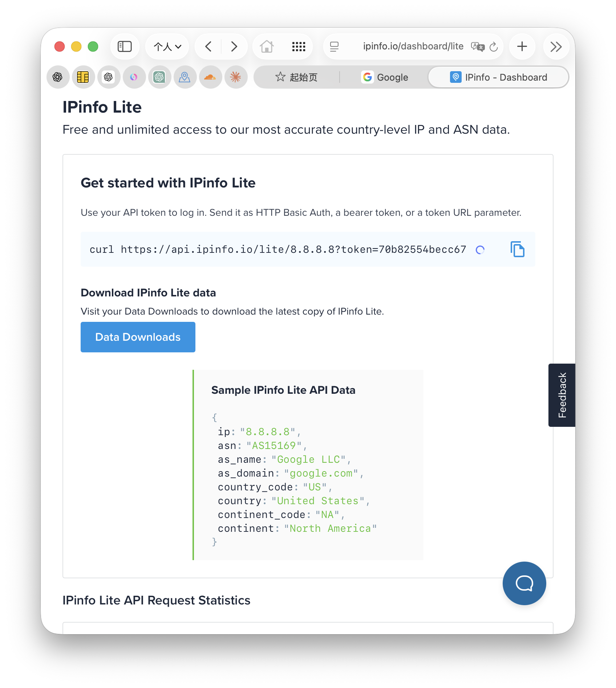Copy the curl command with copy icon
Screen dimensions: 616x688
coord(517,249)
